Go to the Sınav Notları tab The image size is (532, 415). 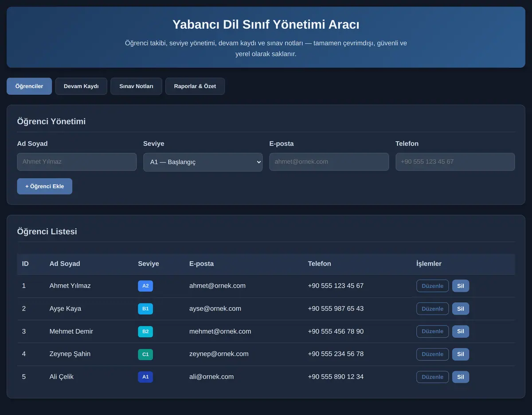tap(136, 86)
